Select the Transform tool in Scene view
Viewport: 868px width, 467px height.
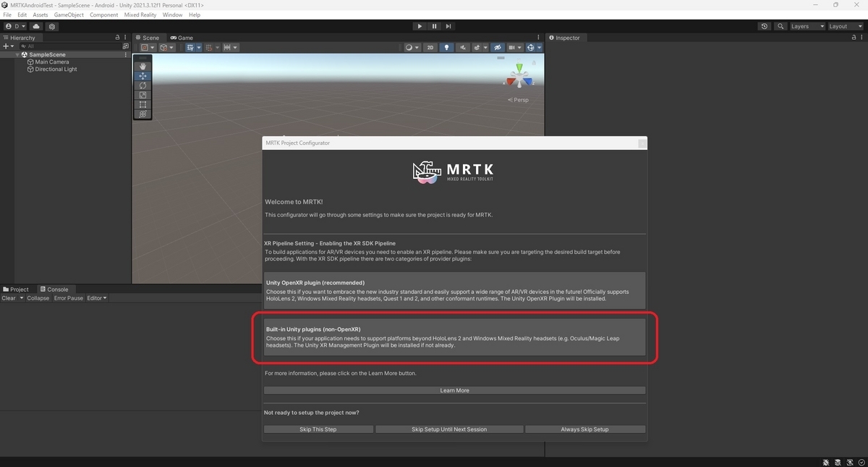click(x=142, y=114)
